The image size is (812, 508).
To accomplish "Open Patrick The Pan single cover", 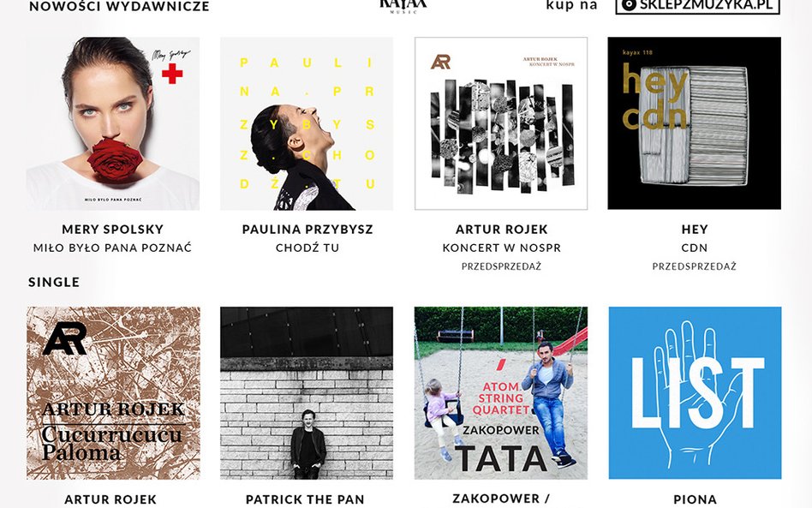I will coord(307,393).
